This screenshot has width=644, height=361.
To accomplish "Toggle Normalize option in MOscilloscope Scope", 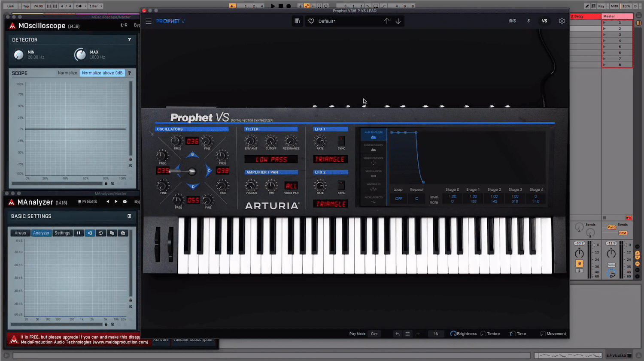I will click(67, 73).
